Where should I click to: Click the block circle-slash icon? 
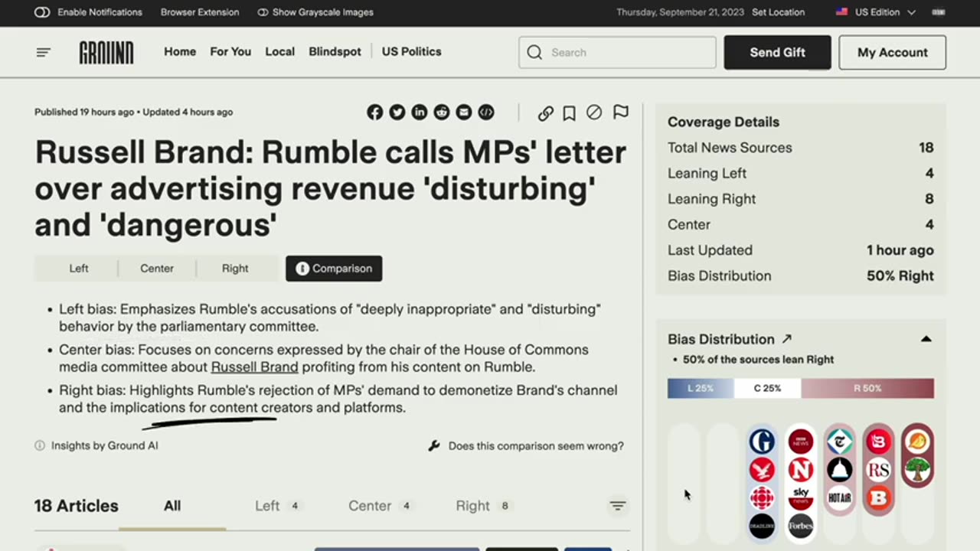click(x=594, y=112)
